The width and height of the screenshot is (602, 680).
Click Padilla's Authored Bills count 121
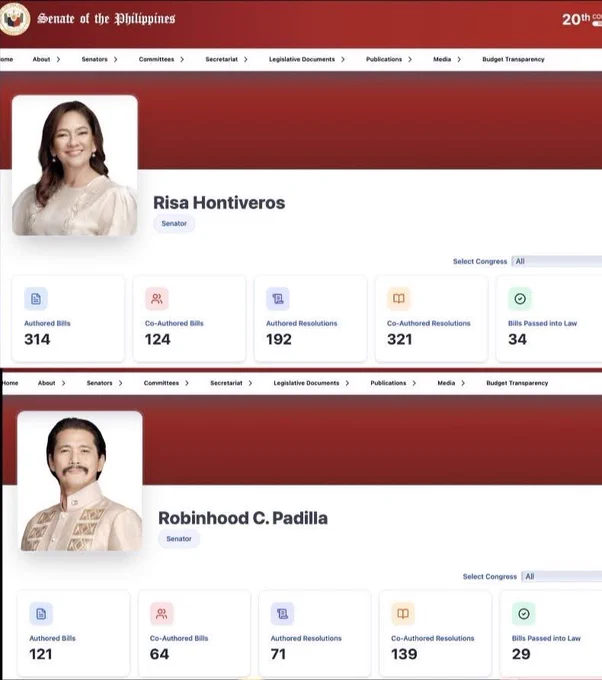(x=41, y=654)
